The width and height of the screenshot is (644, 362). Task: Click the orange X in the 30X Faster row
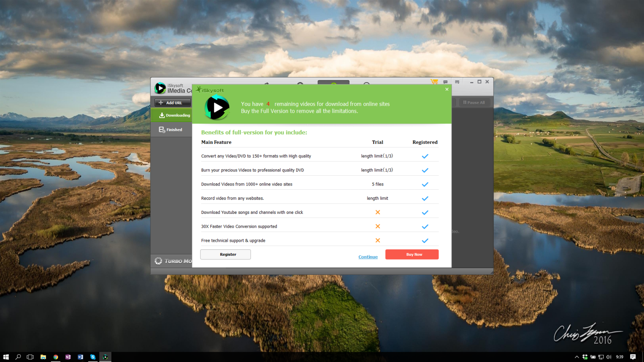pyautogui.click(x=378, y=226)
